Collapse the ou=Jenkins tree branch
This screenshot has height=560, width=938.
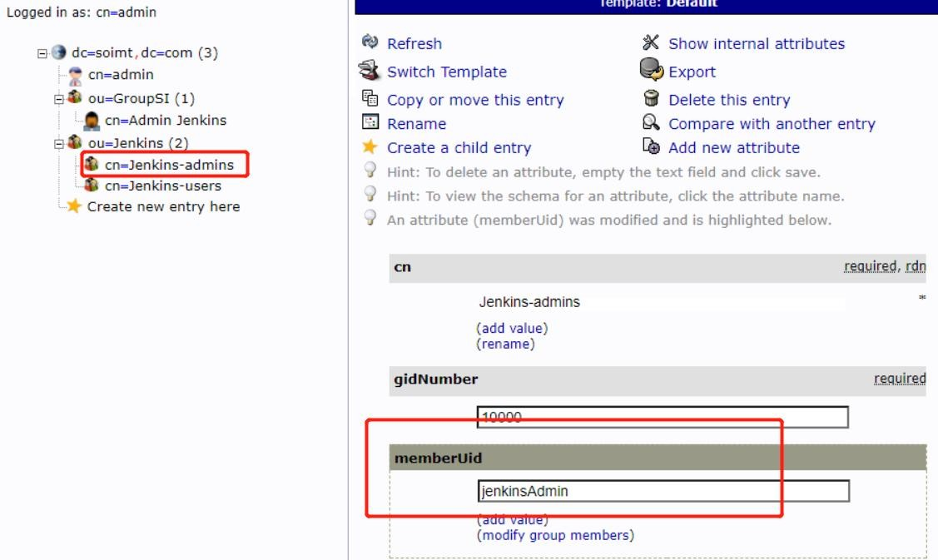pyautogui.click(x=58, y=143)
